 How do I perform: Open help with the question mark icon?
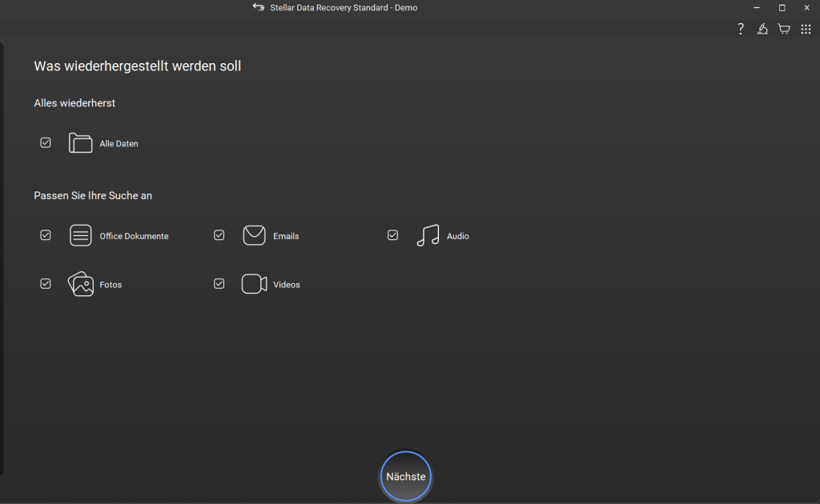[741, 29]
